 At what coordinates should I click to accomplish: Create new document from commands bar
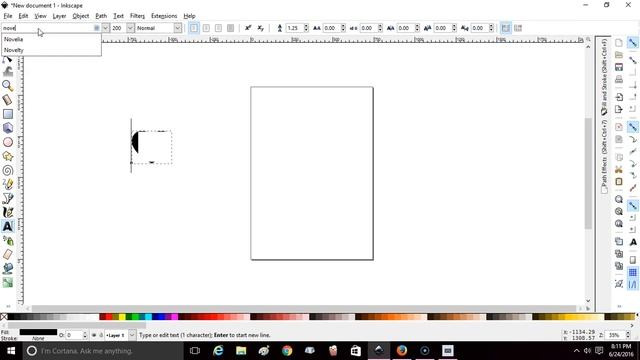click(619, 43)
